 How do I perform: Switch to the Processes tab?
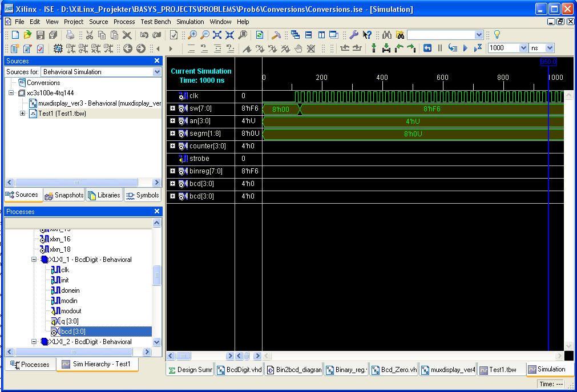click(x=30, y=365)
